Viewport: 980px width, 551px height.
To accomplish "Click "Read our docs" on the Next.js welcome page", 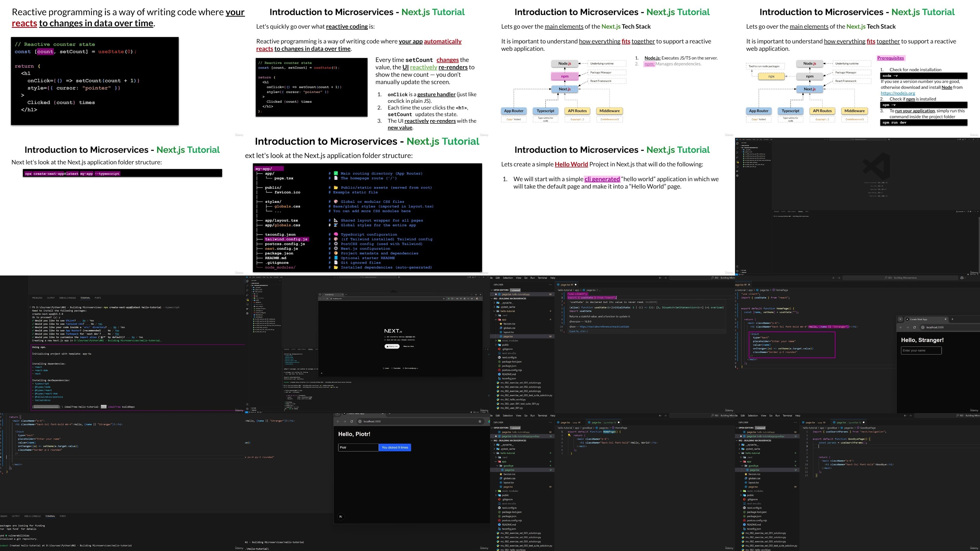I will click(409, 347).
